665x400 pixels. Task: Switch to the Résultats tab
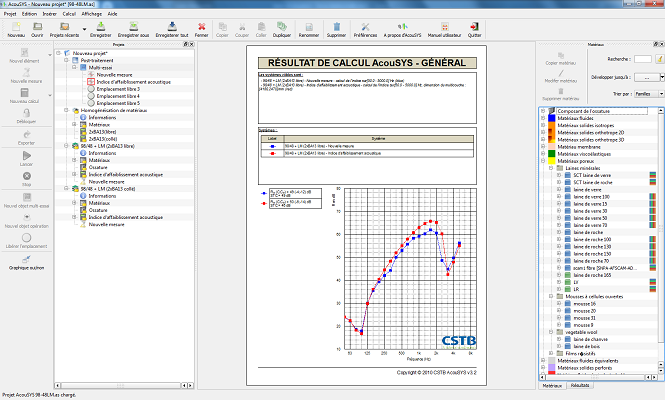(580, 385)
